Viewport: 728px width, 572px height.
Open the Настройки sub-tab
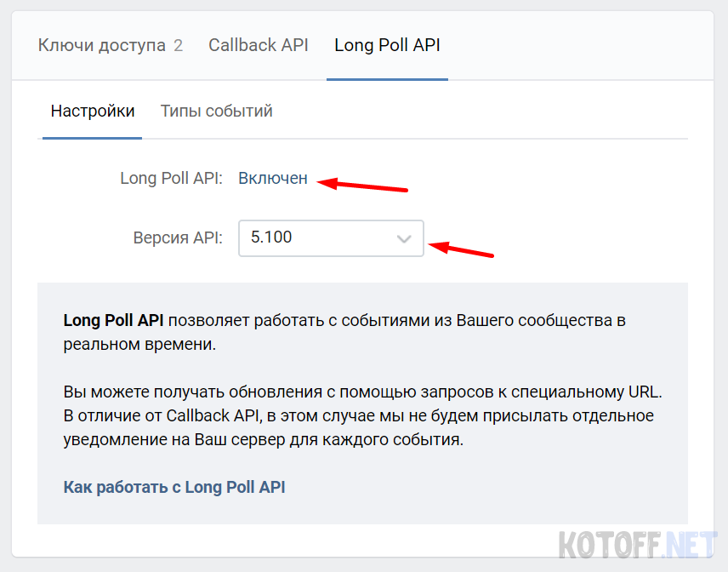click(93, 112)
